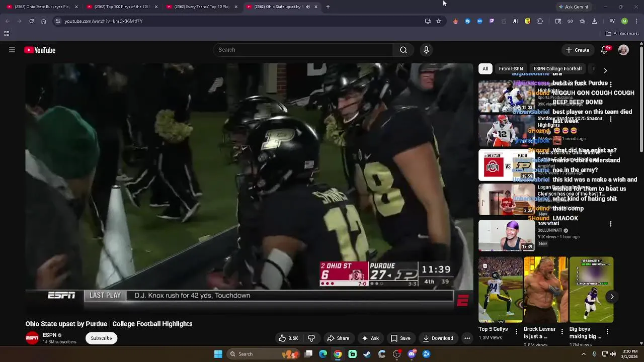Open a new browser tab
Image resolution: width=644 pixels, height=362 pixels.
point(328,7)
